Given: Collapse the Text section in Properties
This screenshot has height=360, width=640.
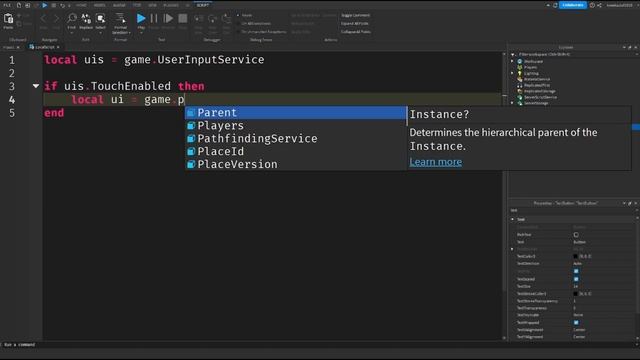Looking at the screenshot, I should 513,219.
